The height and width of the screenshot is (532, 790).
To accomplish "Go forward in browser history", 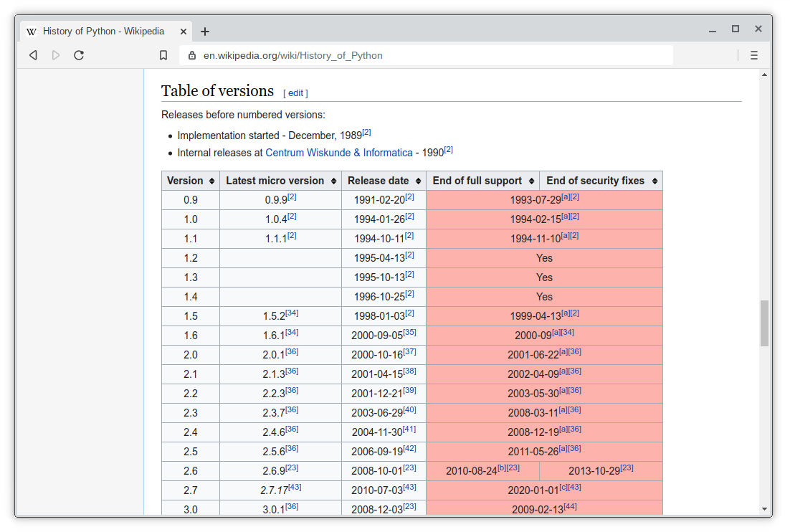I will (56, 55).
